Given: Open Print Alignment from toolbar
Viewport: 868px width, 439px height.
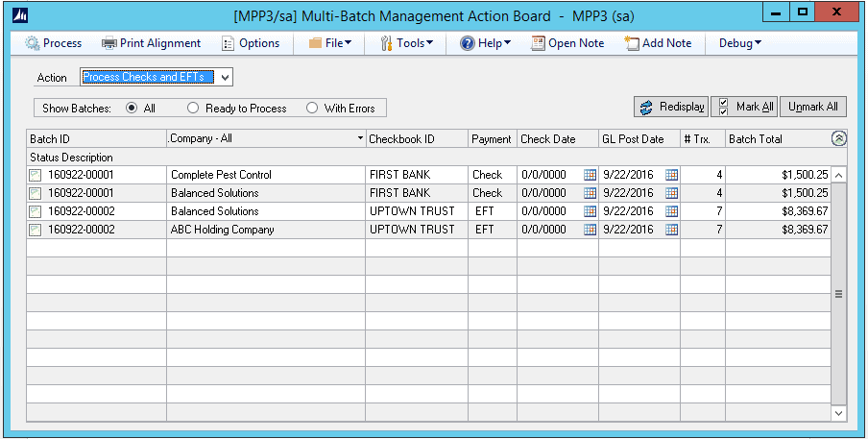Looking at the screenshot, I should click(x=151, y=43).
